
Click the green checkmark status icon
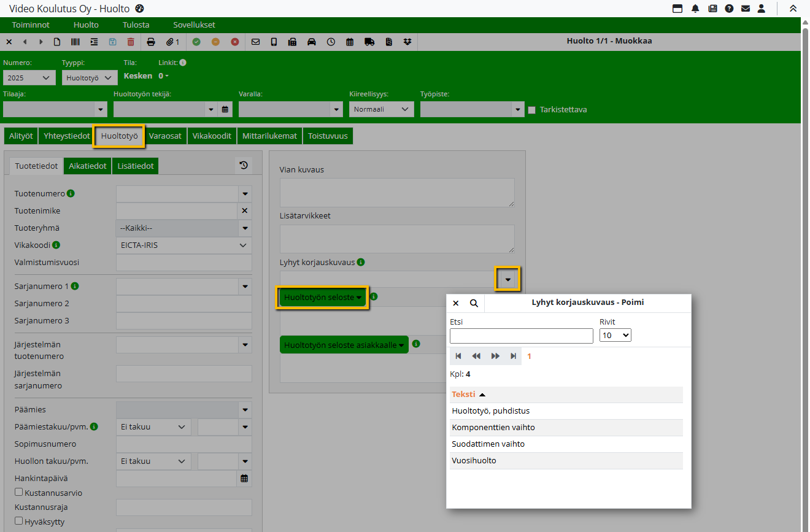pos(196,42)
